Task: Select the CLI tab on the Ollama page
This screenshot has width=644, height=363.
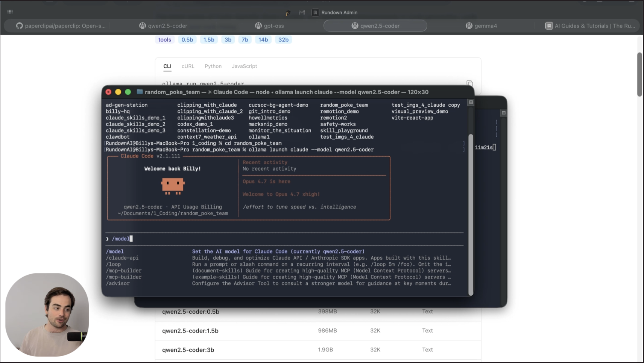Action: (x=167, y=66)
